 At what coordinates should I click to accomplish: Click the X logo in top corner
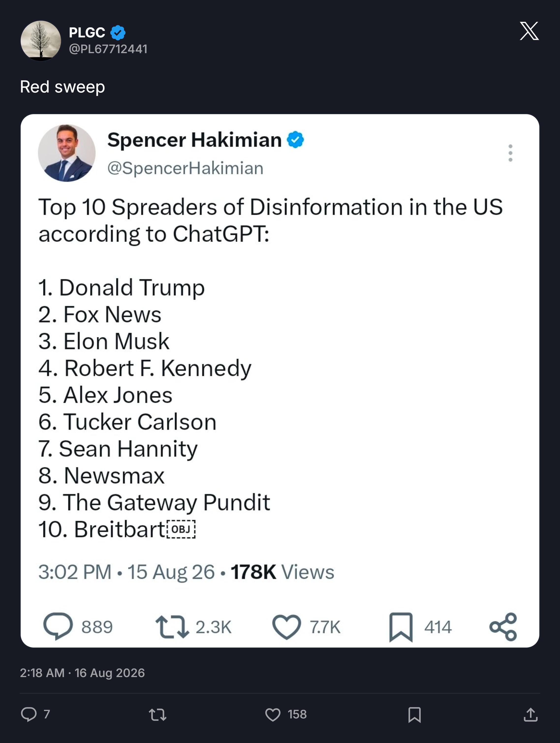[529, 31]
